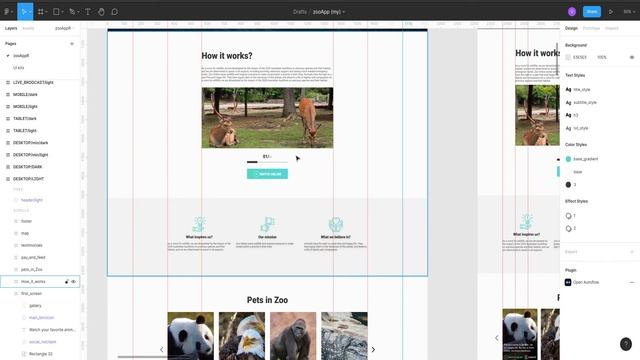Image resolution: width=640 pixels, height=360 pixels.
Task: Click the DESKTOP/LIGHT frame icon
Action: [x=8, y=179]
